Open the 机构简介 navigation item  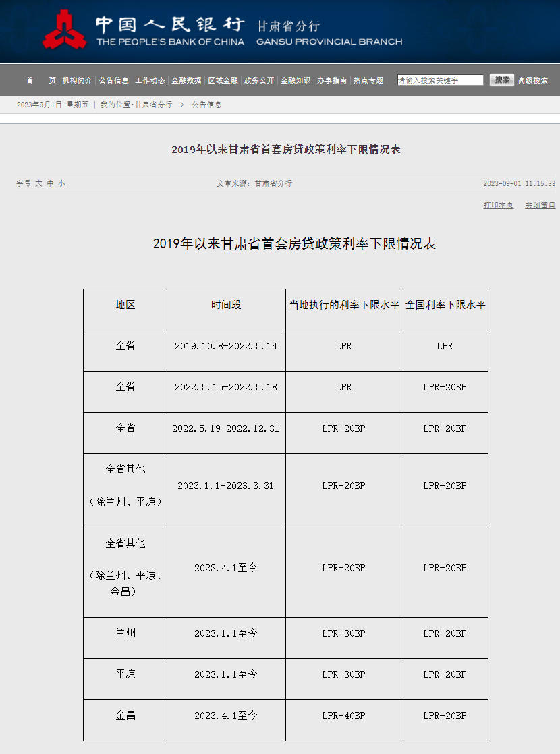74,80
